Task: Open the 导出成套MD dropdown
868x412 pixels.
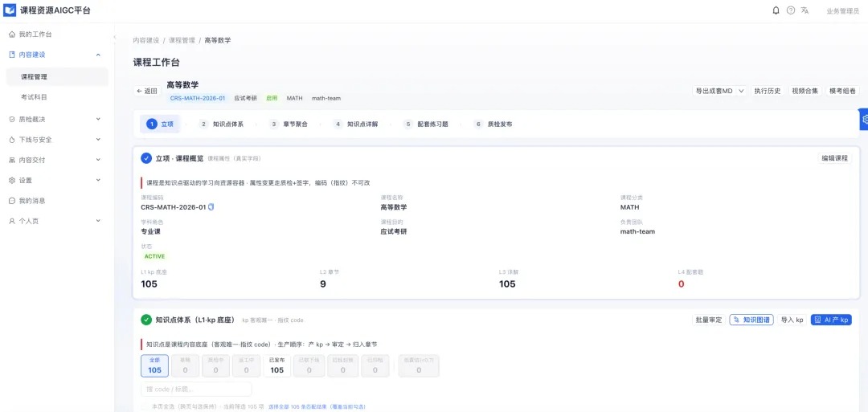Action: pyautogui.click(x=719, y=92)
